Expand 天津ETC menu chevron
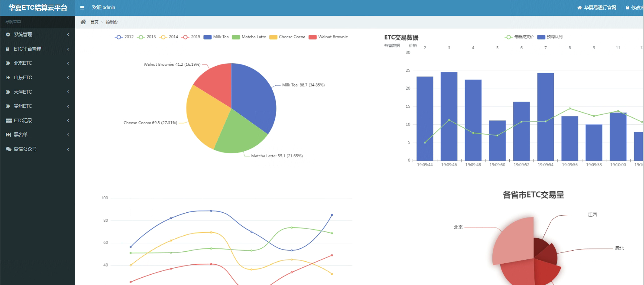The height and width of the screenshot is (285, 644). point(68,92)
